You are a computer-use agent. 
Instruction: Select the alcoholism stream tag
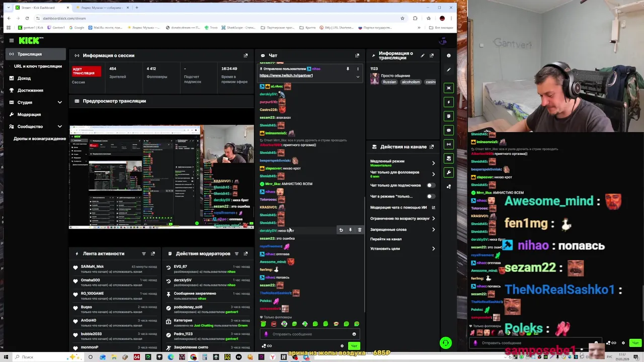(411, 82)
